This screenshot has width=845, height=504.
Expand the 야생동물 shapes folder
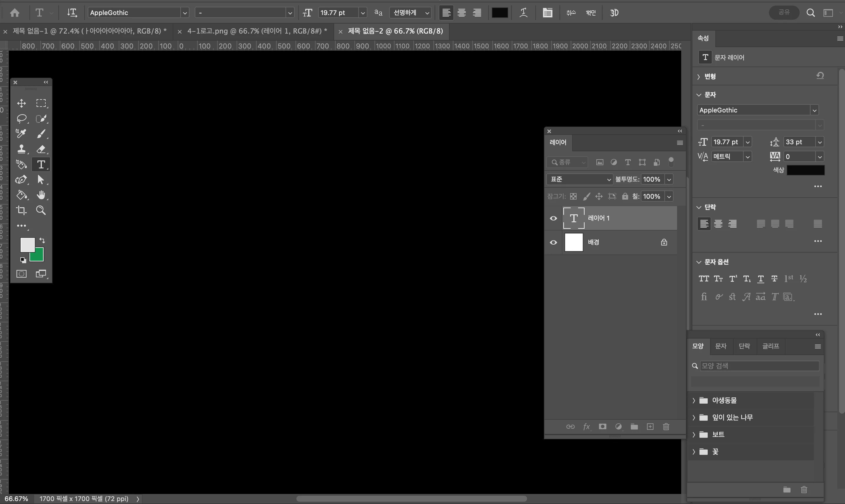click(694, 400)
